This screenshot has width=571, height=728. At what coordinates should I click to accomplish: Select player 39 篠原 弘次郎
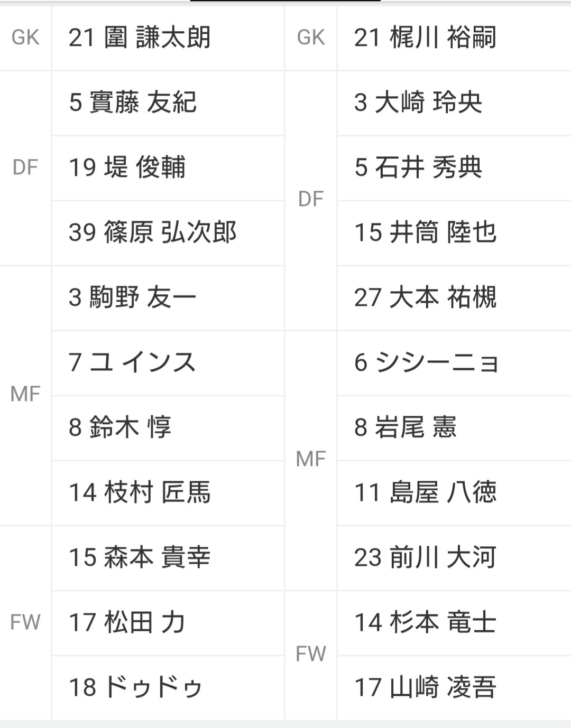pos(168,232)
